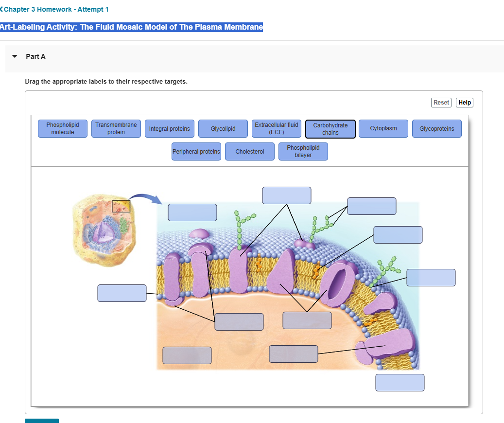Click the topmost empty drop target box

coord(286,195)
